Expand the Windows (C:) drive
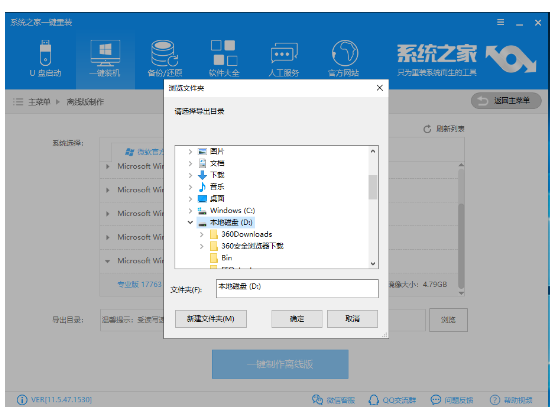Viewport: 556px width, 417px height. [x=190, y=211]
